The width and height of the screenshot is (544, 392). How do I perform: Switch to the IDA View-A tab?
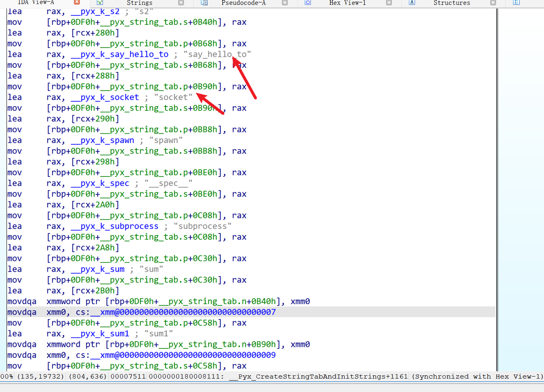pyautogui.click(x=36, y=2)
